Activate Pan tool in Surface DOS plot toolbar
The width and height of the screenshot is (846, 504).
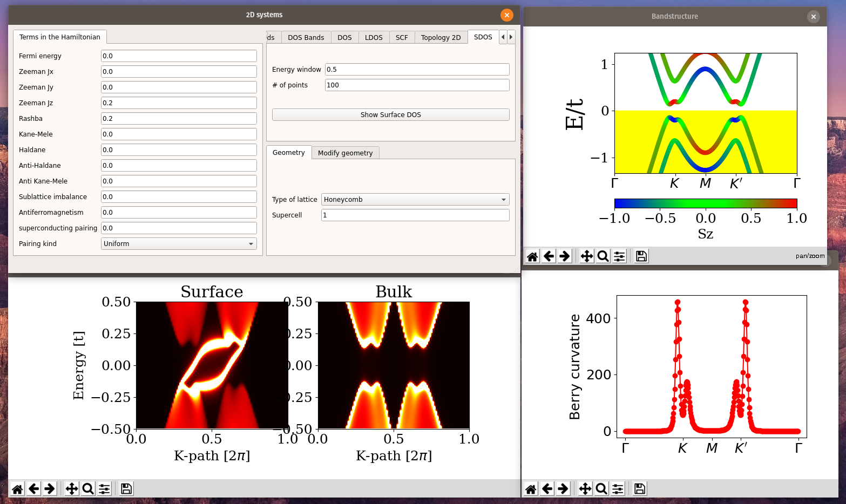click(72, 489)
